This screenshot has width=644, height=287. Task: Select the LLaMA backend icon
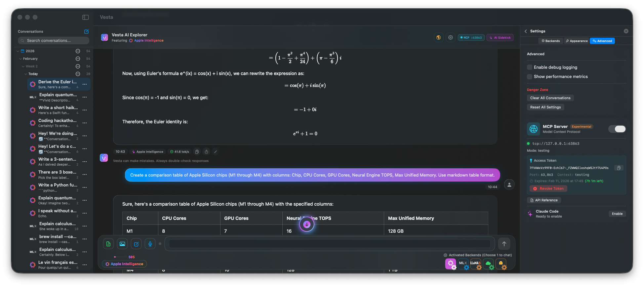(x=475, y=264)
